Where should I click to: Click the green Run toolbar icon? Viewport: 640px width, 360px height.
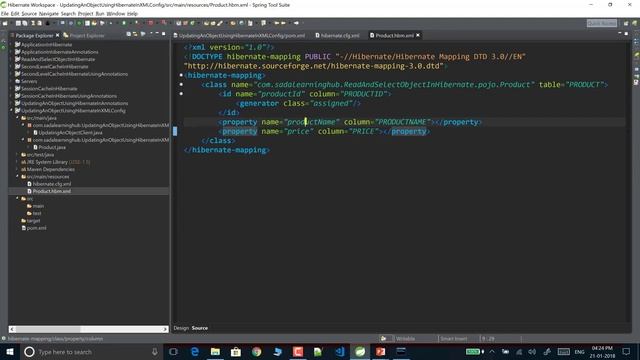point(124,23)
